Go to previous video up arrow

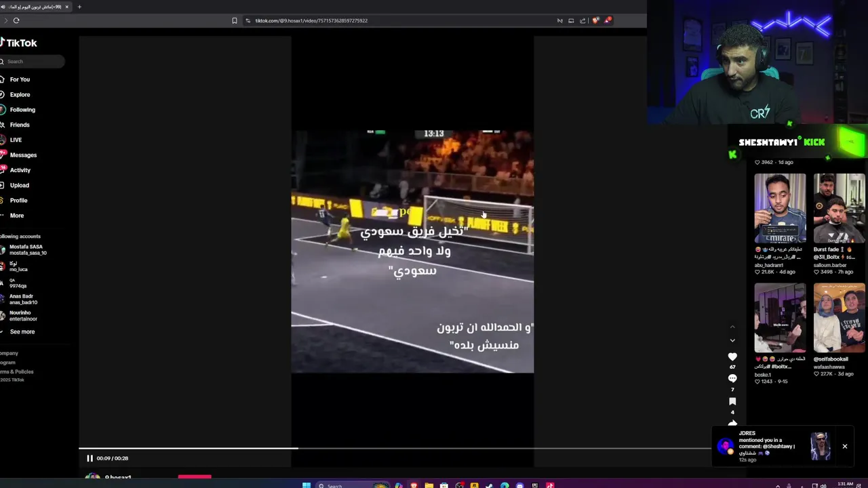click(x=732, y=327)
